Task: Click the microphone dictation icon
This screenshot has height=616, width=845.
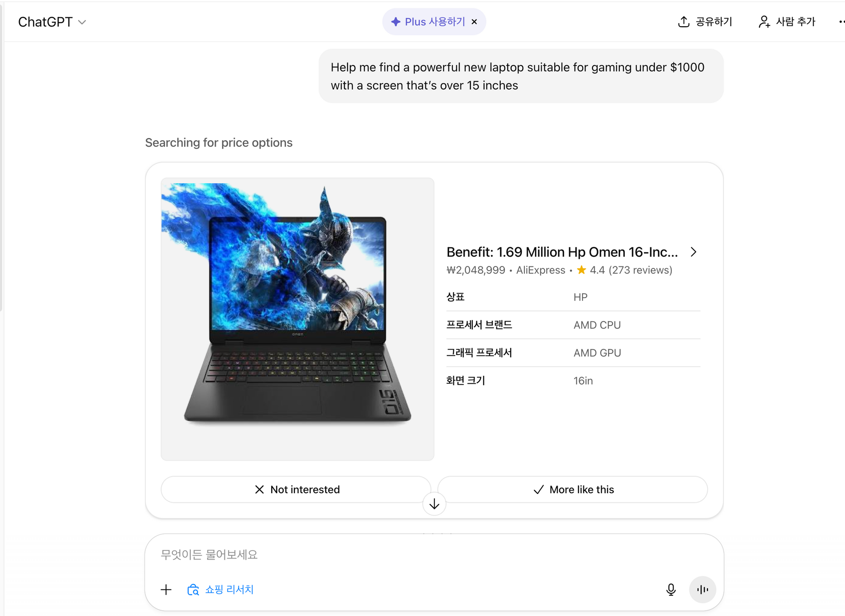Action: point(671,589)
